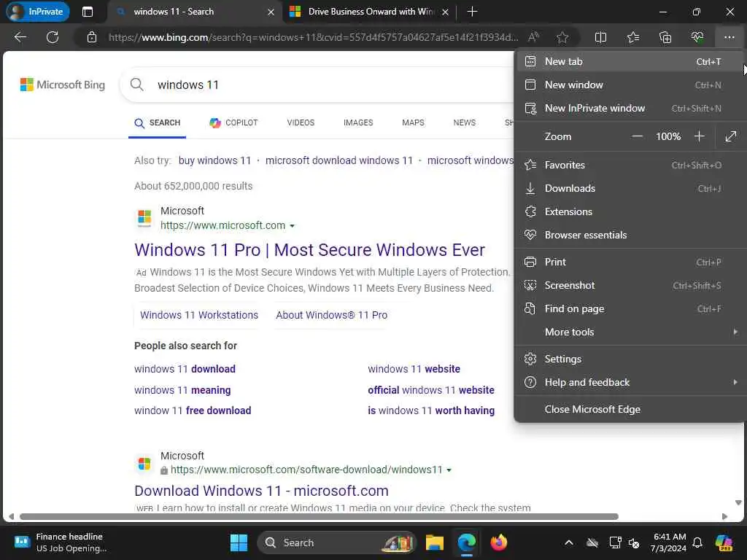Image resolution: width=747 pixels, height=560 pixels.
Task: Click the Microsoft Bing logo
Action: (63, 85)
